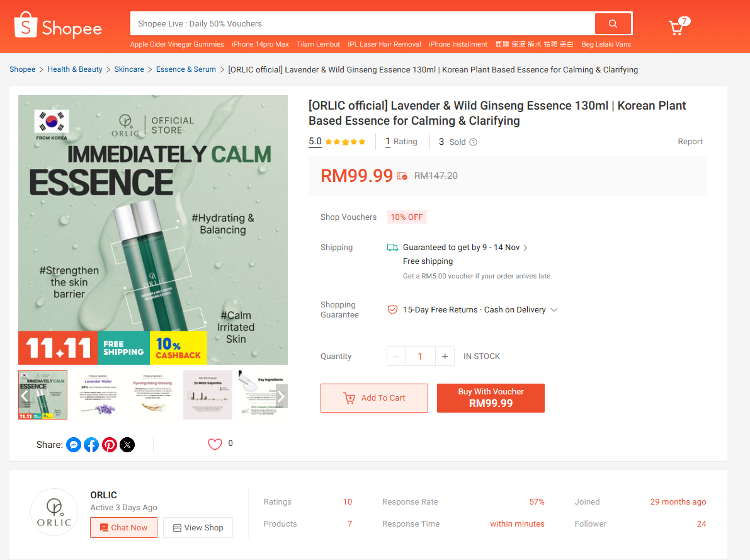Share product on Facebook
750x560 pixels.
(x=91, y=445)
